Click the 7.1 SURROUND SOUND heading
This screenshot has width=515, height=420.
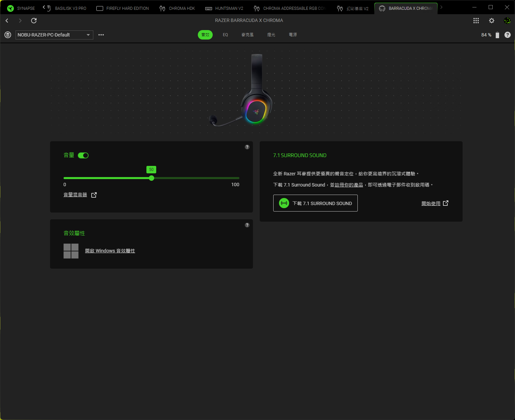(x=300, y=155)
